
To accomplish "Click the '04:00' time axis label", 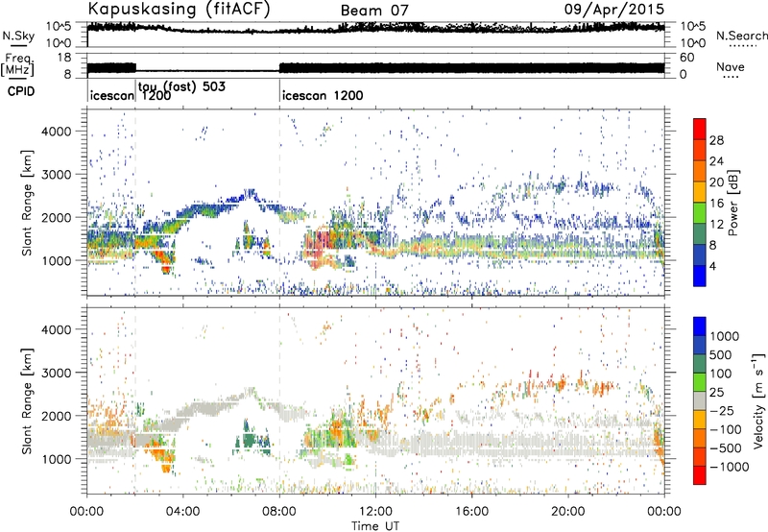I will pyautogui.click(x=183, y=512).
